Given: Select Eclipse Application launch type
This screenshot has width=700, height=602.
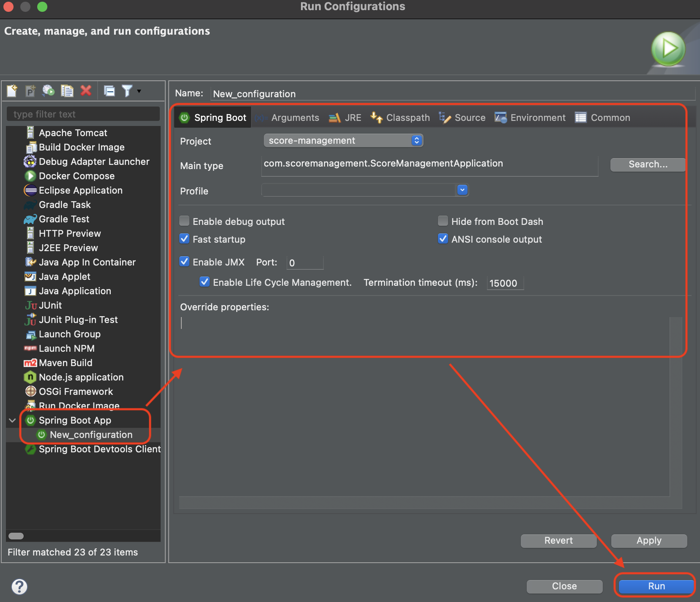Looking at the screenshot, I should 80,190.
